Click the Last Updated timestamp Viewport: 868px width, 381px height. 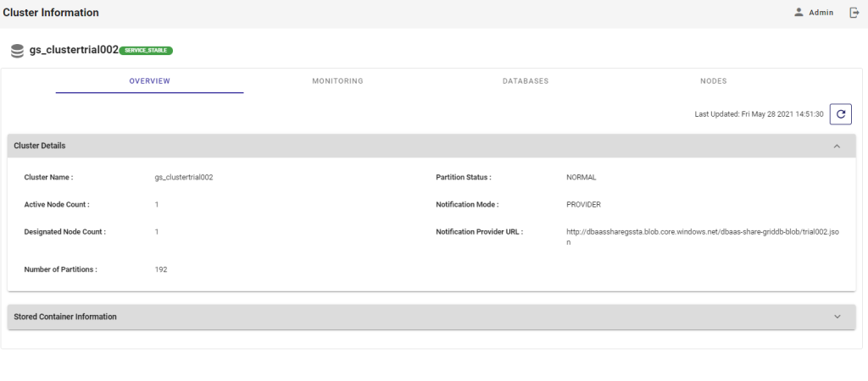(x=759, y=114)
